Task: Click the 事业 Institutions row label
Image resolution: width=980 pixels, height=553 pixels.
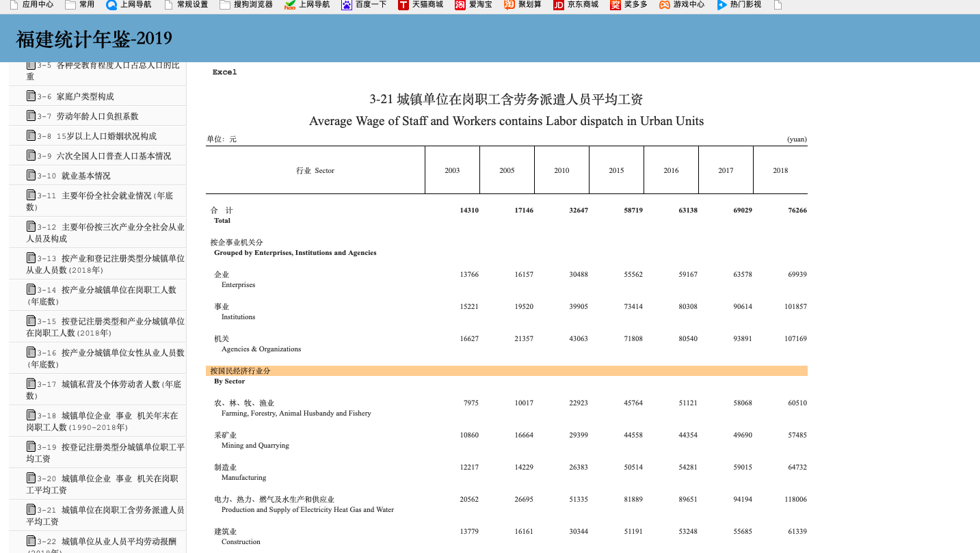Action: pyautogui.click(x=235, y=312)
